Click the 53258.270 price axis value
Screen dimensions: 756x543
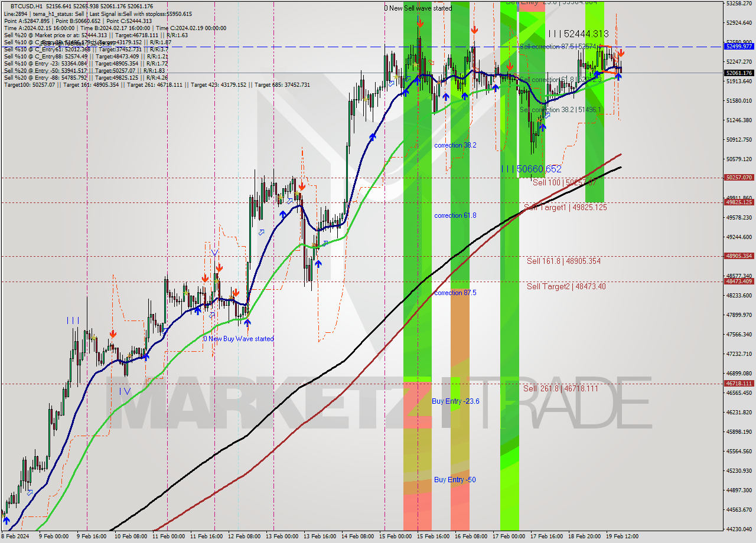click(739, 3)
